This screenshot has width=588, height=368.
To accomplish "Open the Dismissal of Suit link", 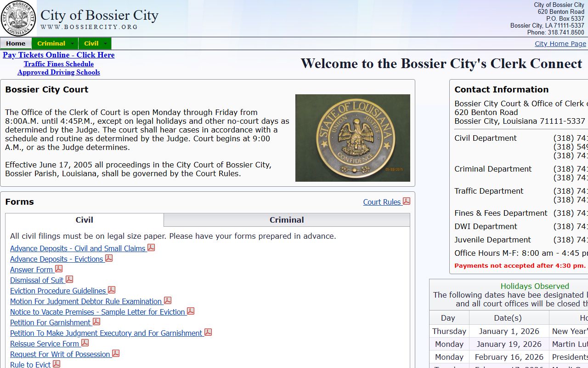I will tap(37, 280).
